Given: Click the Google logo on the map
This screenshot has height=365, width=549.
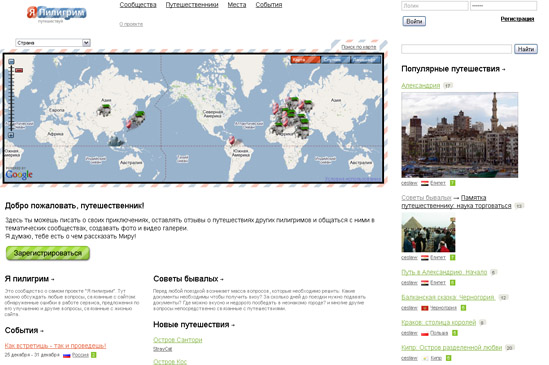Looking at the screenshot, I should (19, 174).
